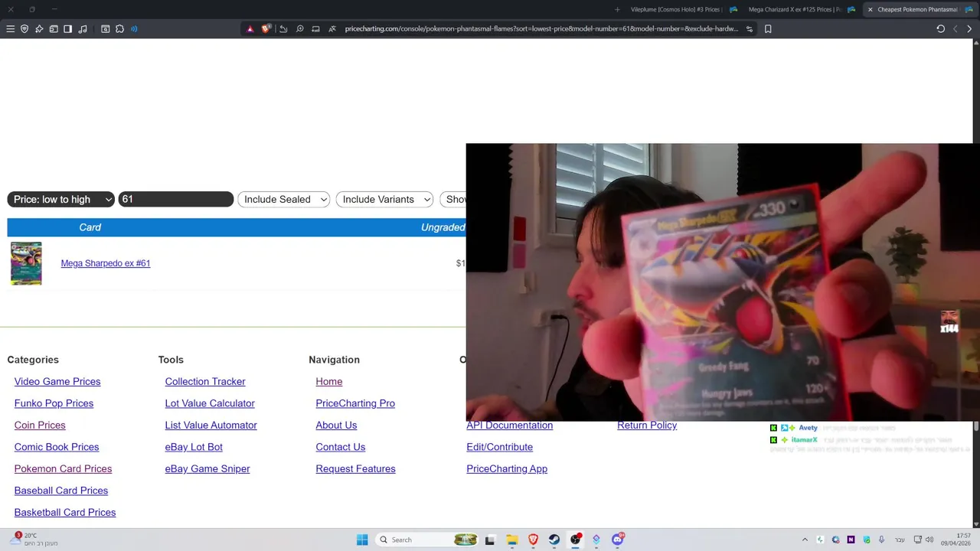Open the Edit/Contribute link

click(x=499, y=447)
